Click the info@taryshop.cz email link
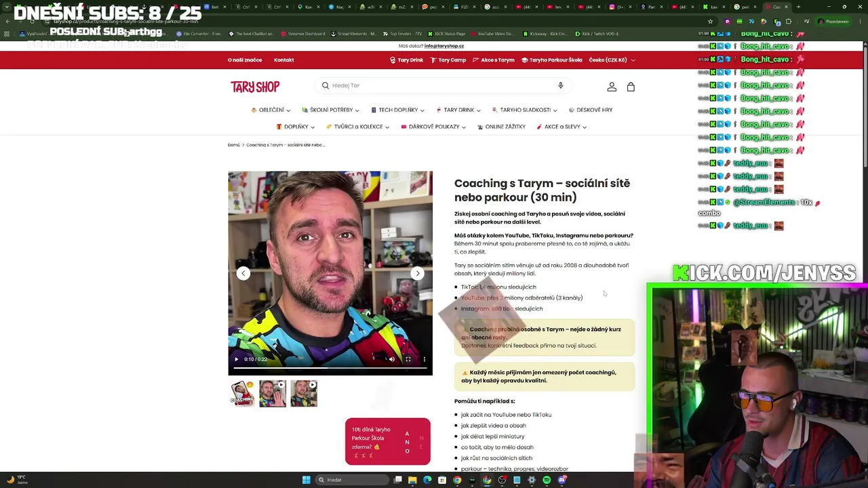This screenshot has width=868, height=488. [444, 46]
